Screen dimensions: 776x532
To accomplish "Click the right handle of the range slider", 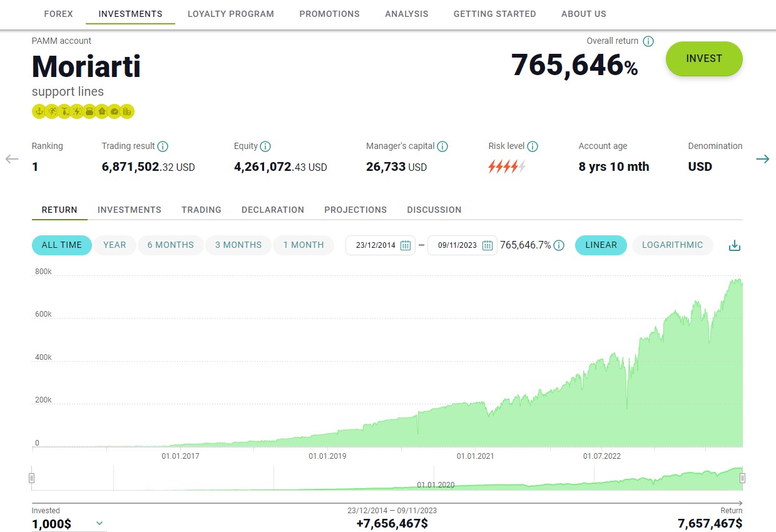I will [742, 478].
